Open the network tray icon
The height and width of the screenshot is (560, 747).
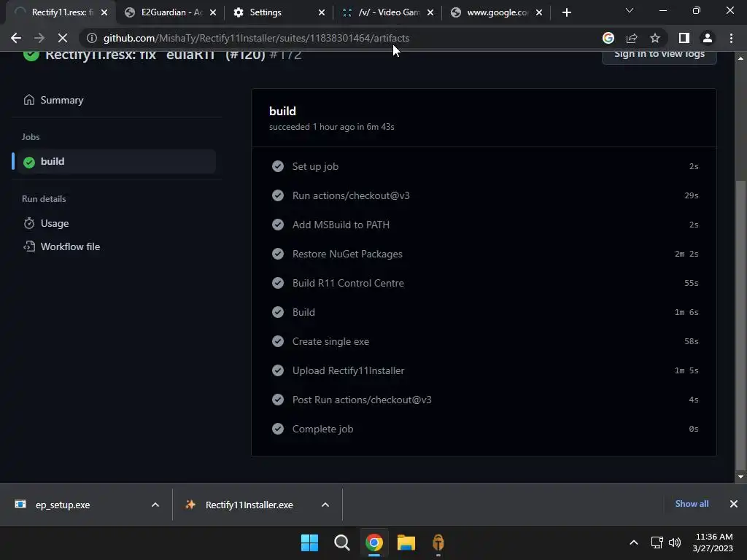(657, 542)
